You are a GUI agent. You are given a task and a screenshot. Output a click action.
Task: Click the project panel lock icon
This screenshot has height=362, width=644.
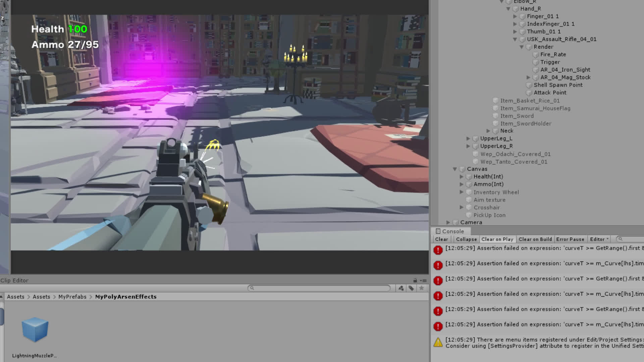coord(415,281)
